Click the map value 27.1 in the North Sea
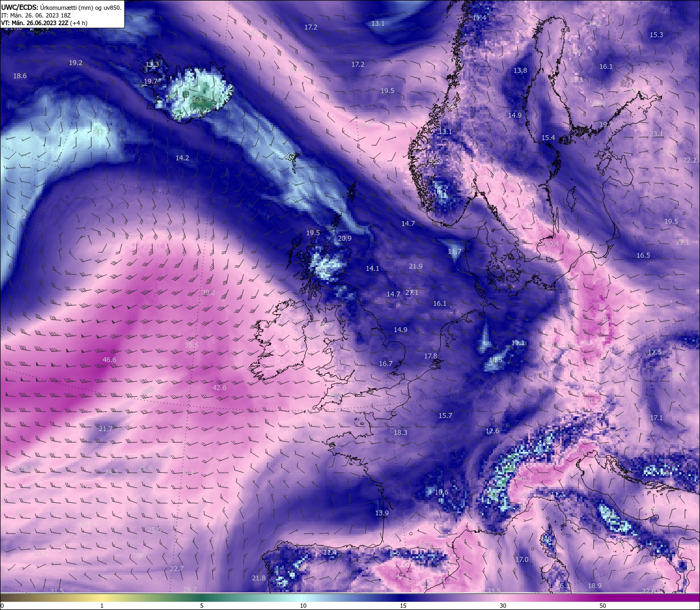Screen dimensions: 700x610 point(411,293)
